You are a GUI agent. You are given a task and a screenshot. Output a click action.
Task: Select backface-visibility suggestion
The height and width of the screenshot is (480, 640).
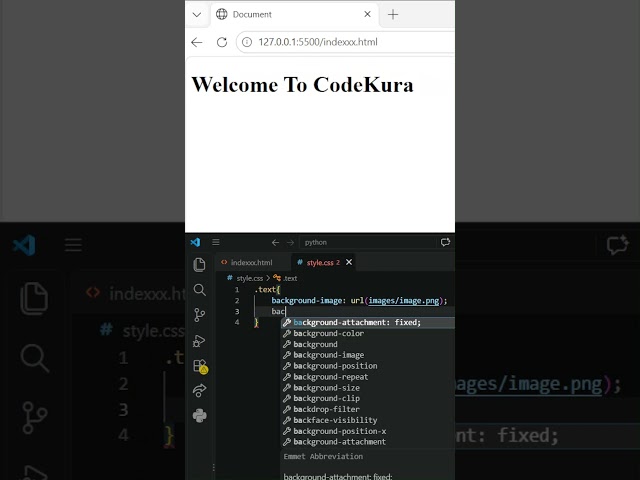click(368, 420)
